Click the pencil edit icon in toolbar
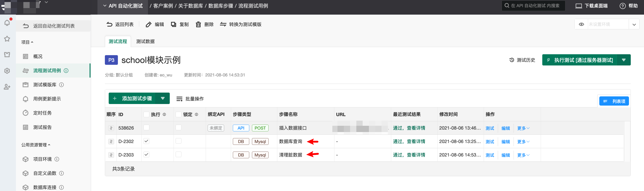The image size is (644, 191). coord(148,24)
